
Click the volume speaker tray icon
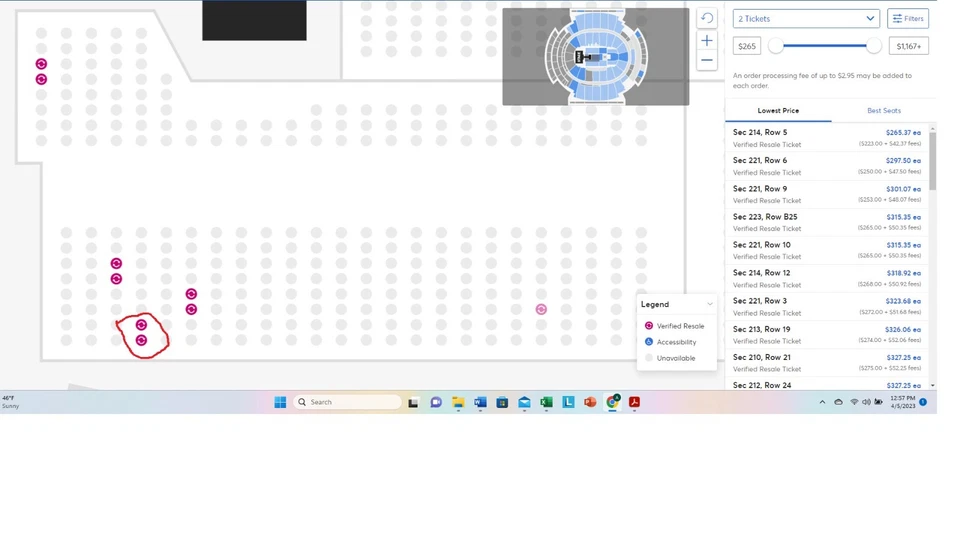point(866,402)
